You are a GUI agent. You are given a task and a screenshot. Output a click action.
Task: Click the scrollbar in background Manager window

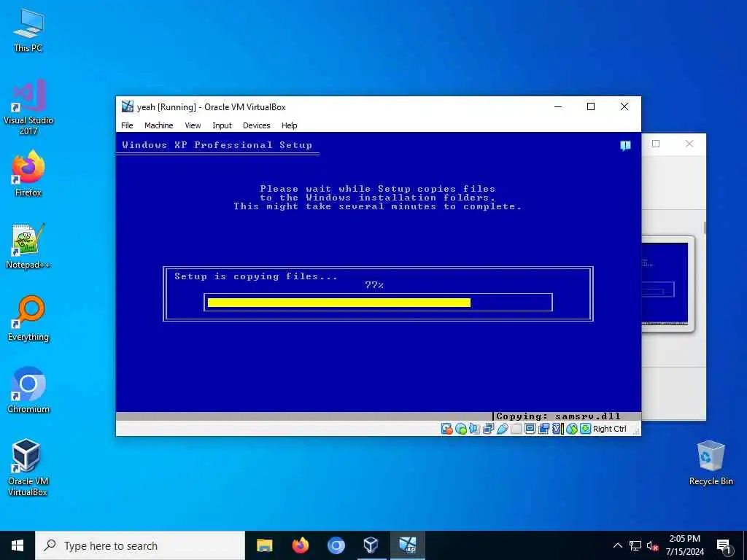click(x=705, y=227)
